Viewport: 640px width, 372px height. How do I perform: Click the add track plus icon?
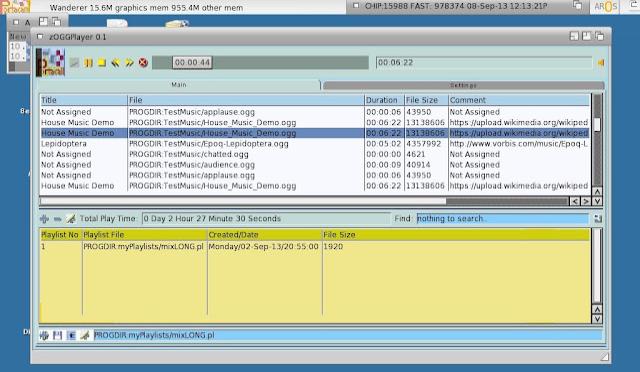tap(44, 219)
